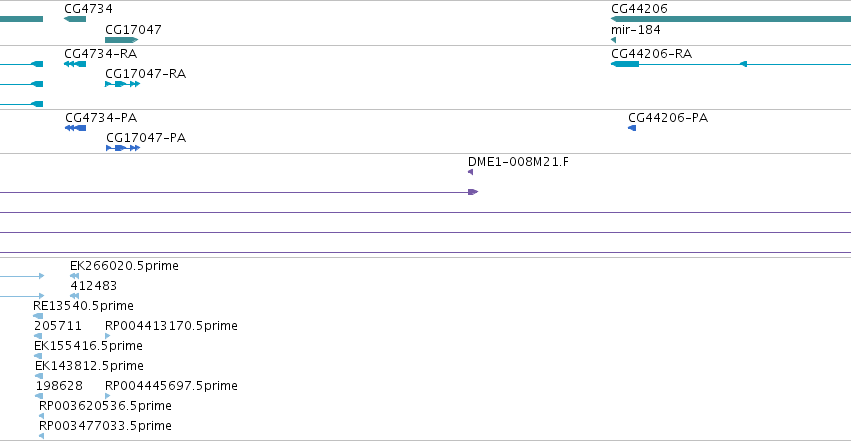Click the CG4734 gene label text
Viewport: 851px width, 441px height.
point(88,9)
